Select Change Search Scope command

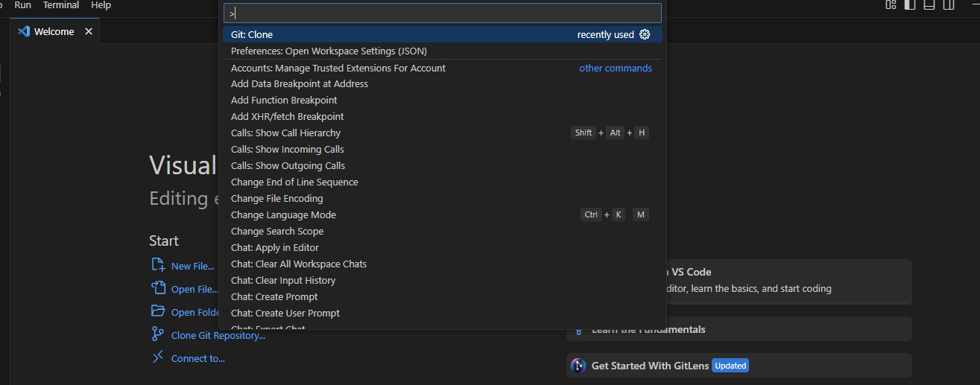point(443,232)
